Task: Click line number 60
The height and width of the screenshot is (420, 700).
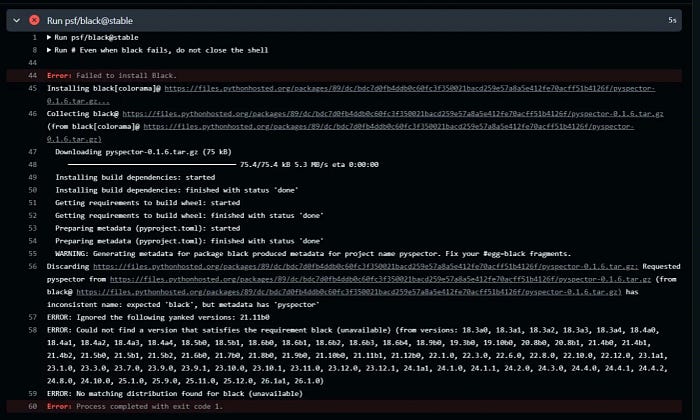Action: coord(33,407)
